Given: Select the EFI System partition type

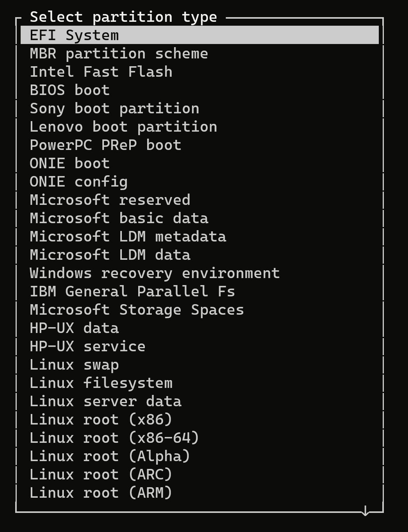Looking at the screenshot, I should coord(74,35).
